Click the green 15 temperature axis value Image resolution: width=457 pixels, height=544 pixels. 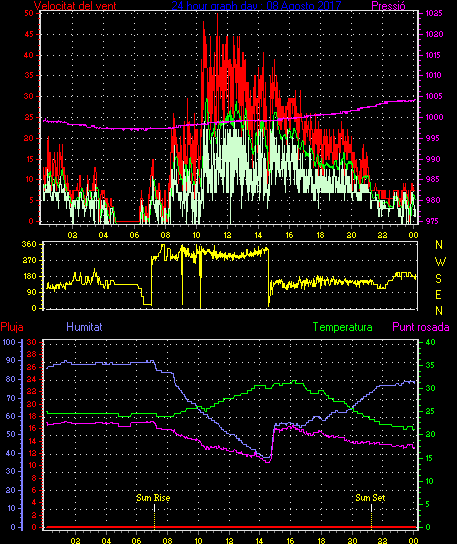point(430,458)
